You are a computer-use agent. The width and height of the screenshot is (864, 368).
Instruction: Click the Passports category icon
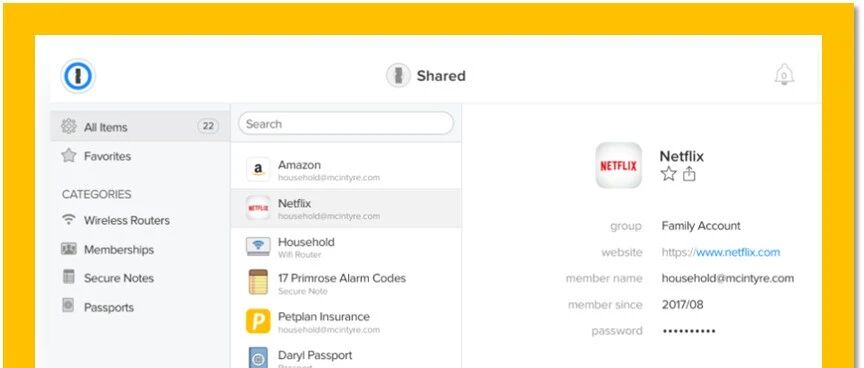(x=68, y=306)
